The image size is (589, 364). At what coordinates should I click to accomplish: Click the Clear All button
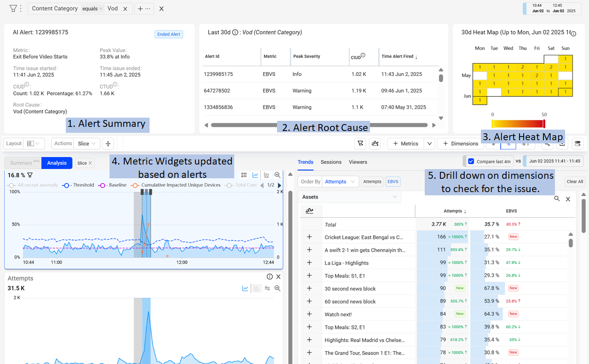pos(575,182)
